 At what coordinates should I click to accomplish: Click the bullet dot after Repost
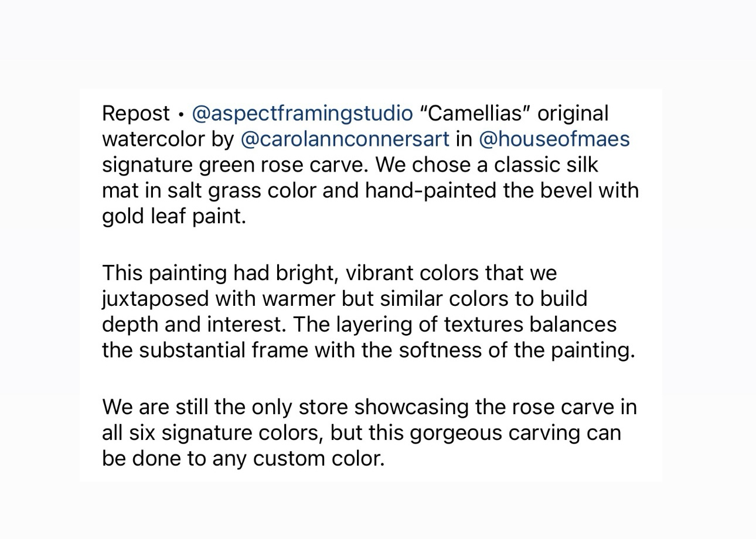[x=181, y=114]
